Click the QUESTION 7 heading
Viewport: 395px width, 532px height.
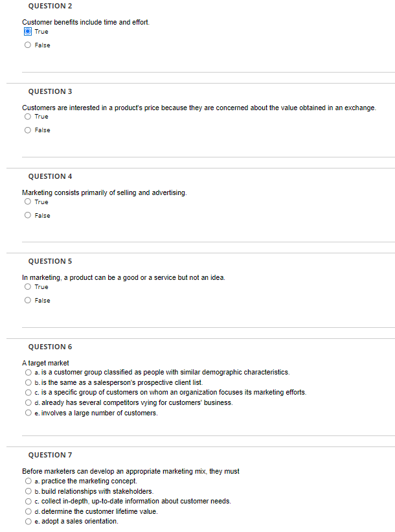click(x=49, y=455)
